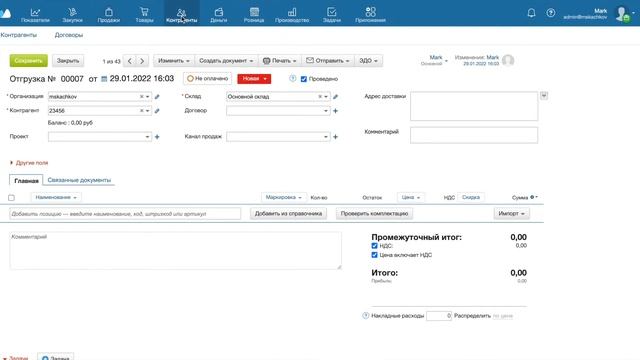Click the Закрыть button

coord(68,60)
